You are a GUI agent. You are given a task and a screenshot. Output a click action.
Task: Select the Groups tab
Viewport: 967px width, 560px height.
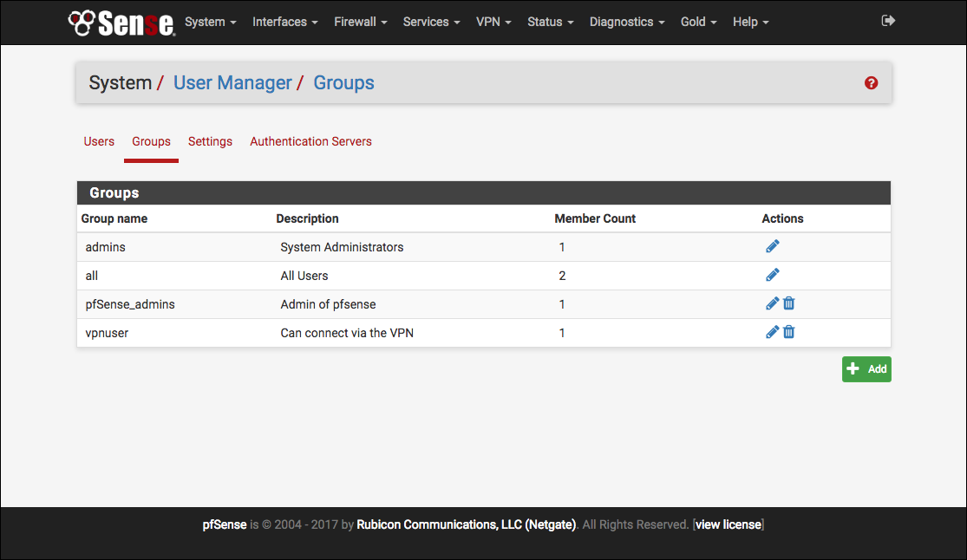(151, 141)
